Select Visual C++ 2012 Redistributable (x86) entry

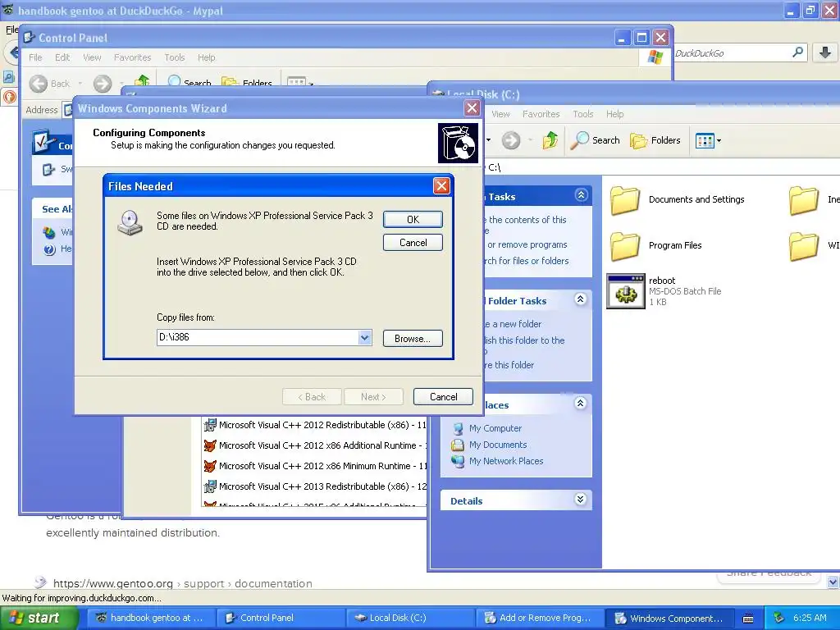[315, 426]
